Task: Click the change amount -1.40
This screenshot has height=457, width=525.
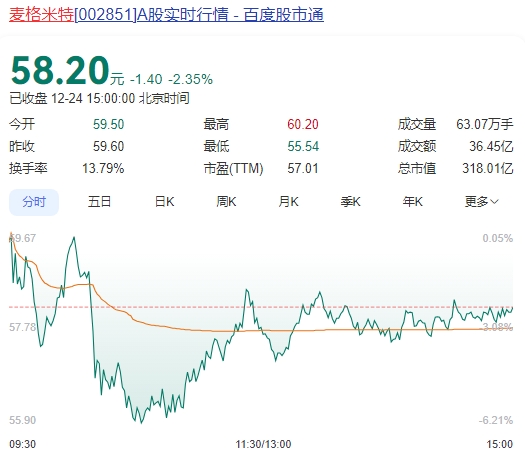Action: [146, 80]
